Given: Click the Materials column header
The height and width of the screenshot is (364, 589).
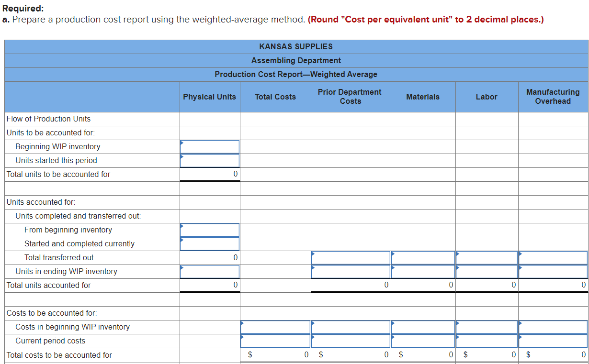Looking at the screenshot, I should [423, 97].
